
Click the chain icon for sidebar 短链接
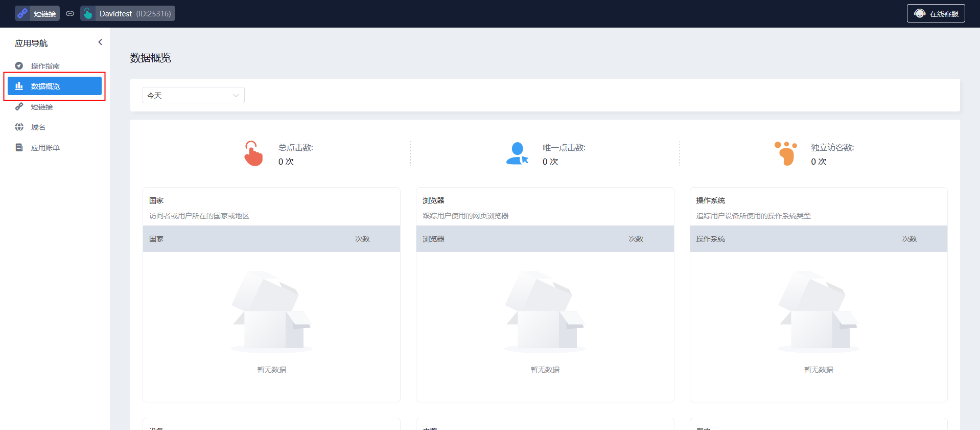click(19, 106)
